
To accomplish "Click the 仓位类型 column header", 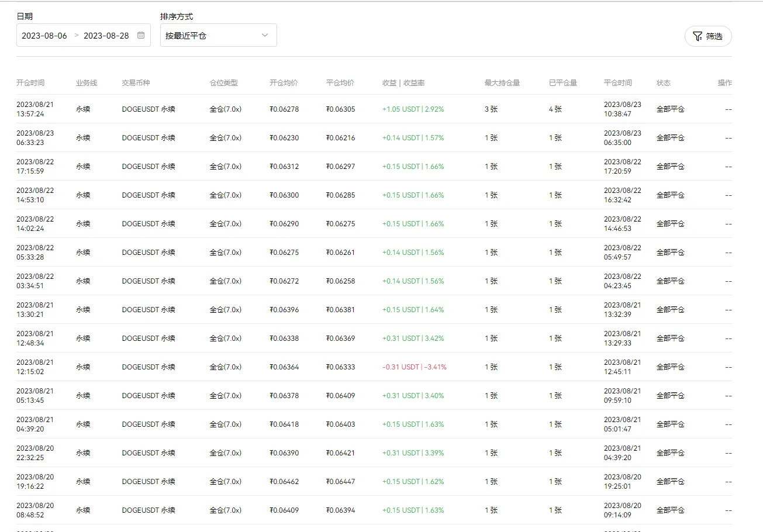I will tap(224, 83).
